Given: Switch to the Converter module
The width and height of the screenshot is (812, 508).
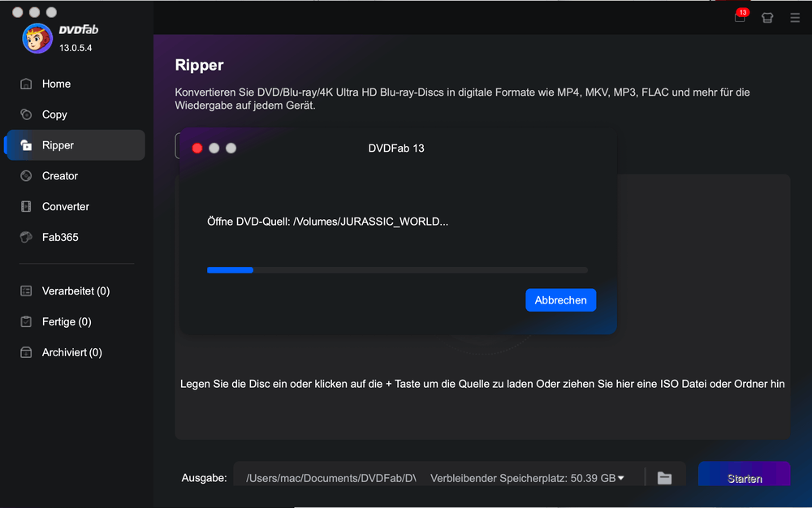Looking at the screenshot, I should point(76,206).
